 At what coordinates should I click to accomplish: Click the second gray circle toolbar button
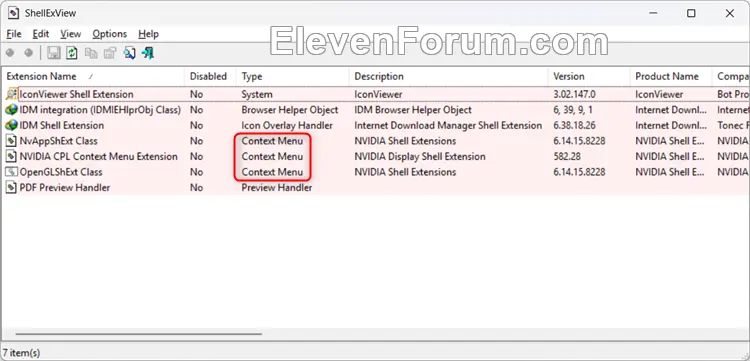click(29, 53)
